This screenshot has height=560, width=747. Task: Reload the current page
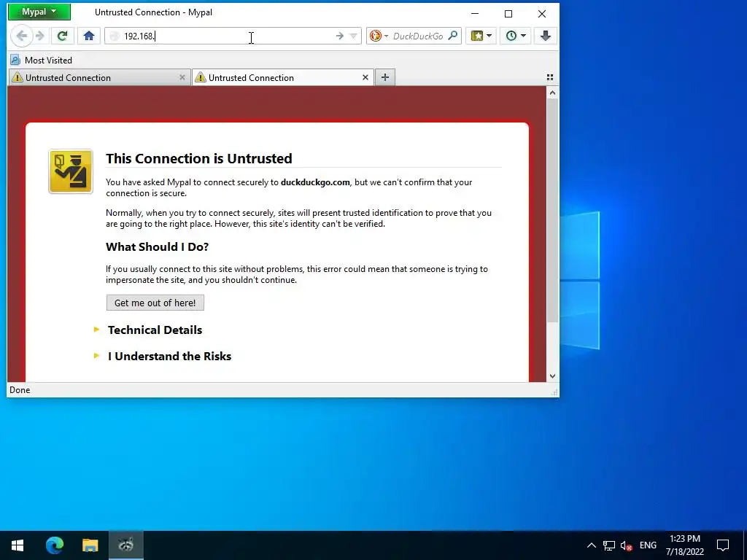(63, 36)
